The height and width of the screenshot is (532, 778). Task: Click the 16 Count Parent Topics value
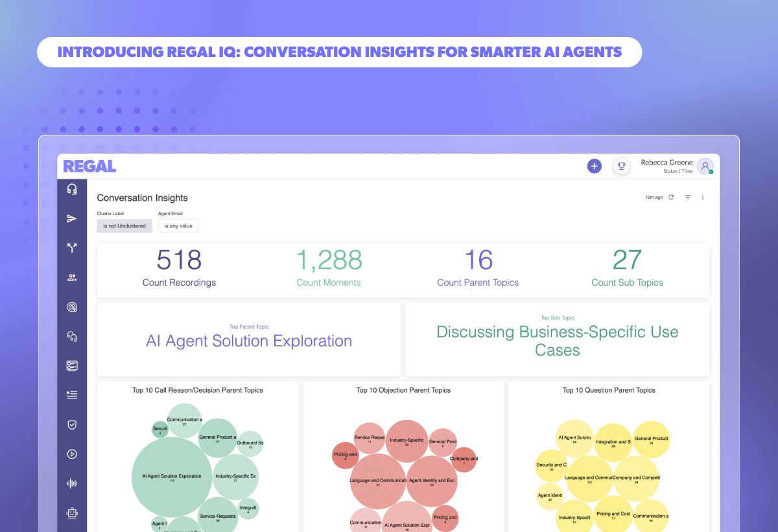[478, 260]
